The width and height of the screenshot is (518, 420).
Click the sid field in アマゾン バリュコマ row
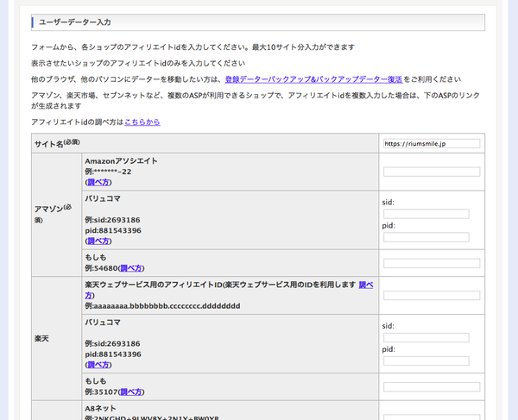pyautogui.click(x=426, y=214)
